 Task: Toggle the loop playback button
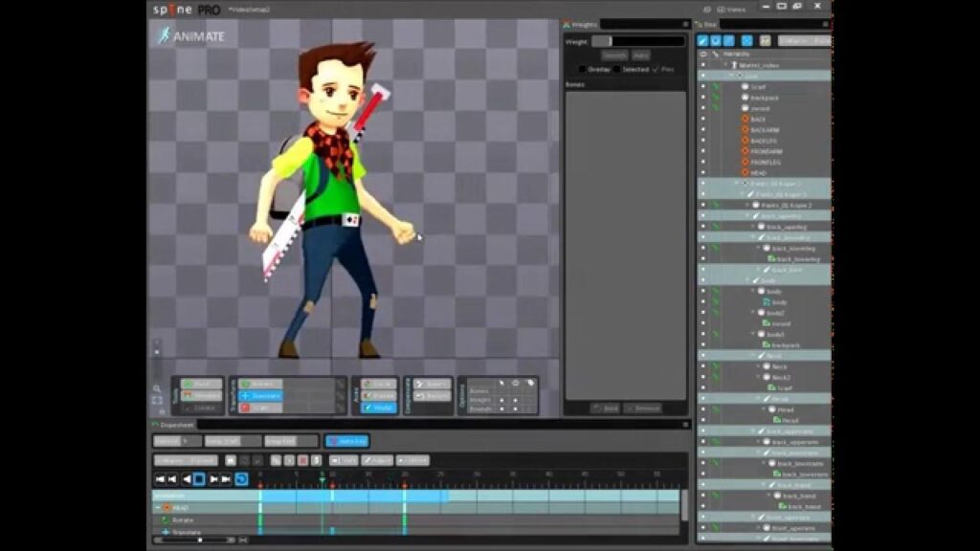[x=242, y=478]
